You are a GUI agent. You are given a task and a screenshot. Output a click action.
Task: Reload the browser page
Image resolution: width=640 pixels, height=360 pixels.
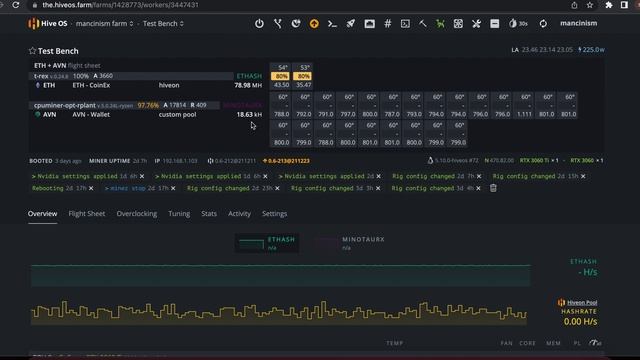click(16, 5)
